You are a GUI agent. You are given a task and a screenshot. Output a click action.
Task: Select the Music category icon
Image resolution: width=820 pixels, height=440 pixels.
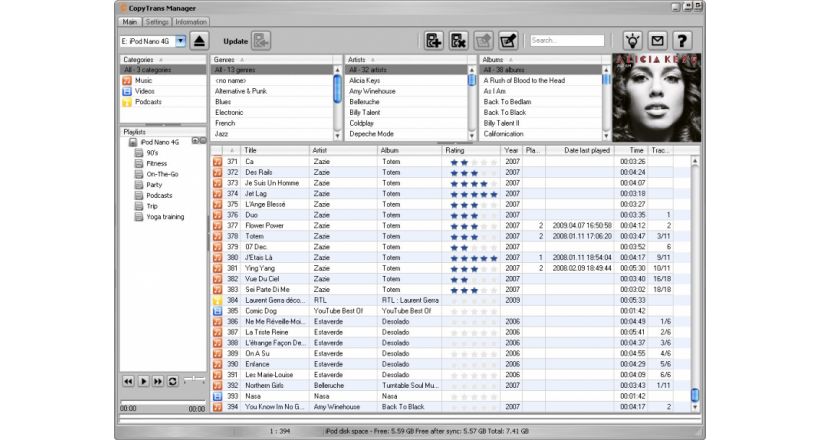coord(127,81)
